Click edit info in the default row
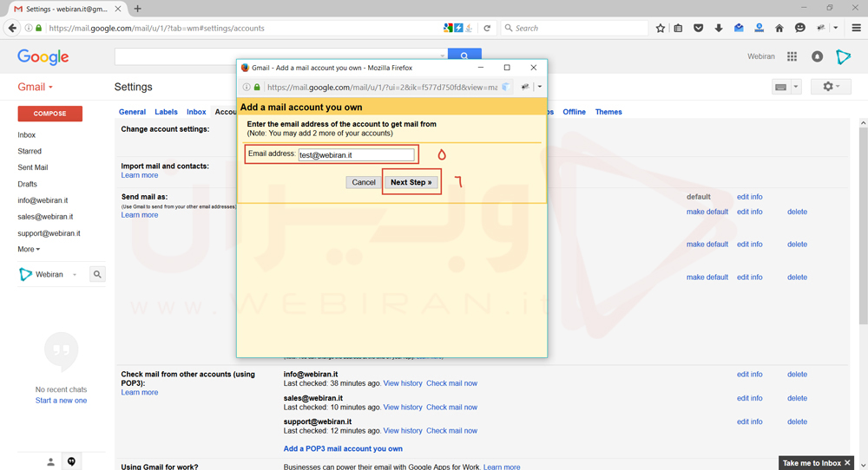The image size is (868, 470). click(x=750, y=197)
